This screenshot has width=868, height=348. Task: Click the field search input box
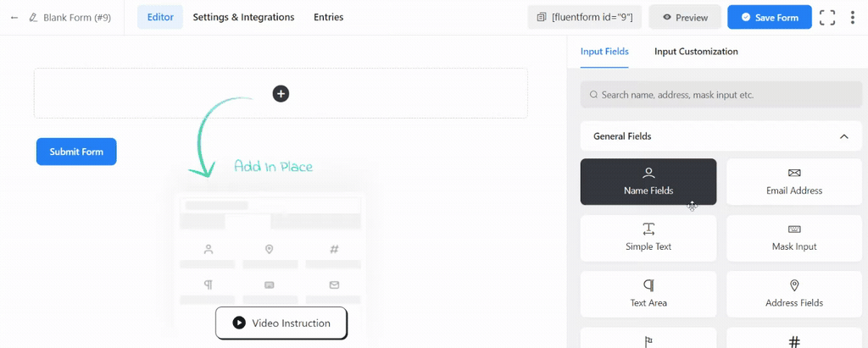721,95
